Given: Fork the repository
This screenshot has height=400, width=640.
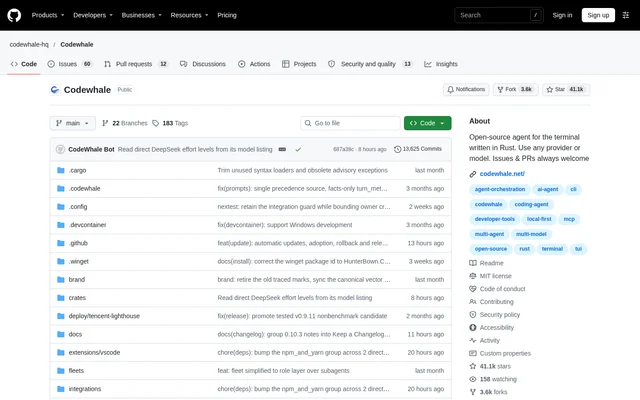Looking at the screenshot, I should pos(515,89).
